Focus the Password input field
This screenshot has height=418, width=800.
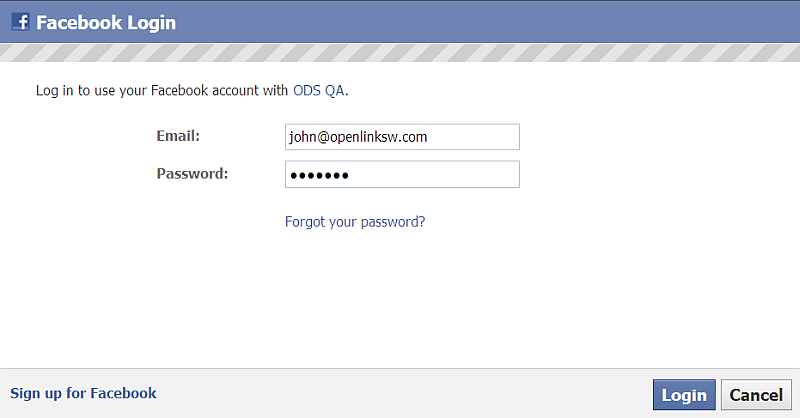tap(402, 175)
